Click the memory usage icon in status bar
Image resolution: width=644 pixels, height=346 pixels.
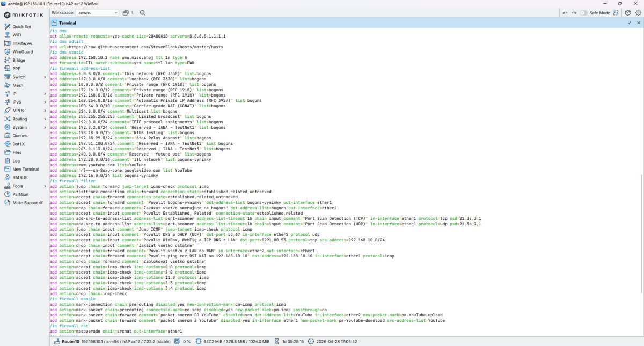click(x=199, y=341)
